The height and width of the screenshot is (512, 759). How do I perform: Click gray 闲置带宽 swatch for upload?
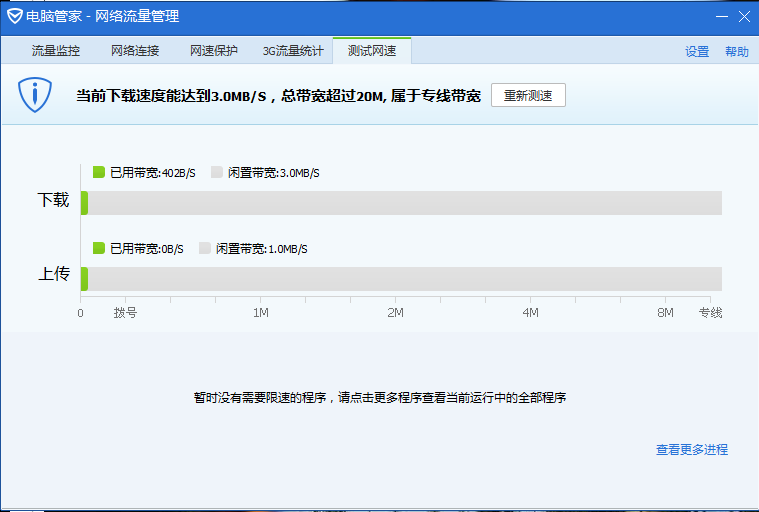(205, 248)
